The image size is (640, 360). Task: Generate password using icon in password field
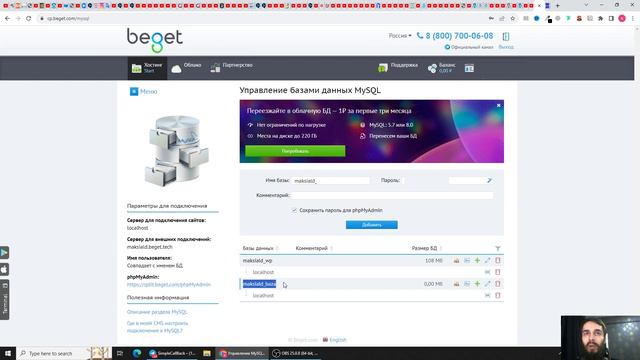(489, 180)
